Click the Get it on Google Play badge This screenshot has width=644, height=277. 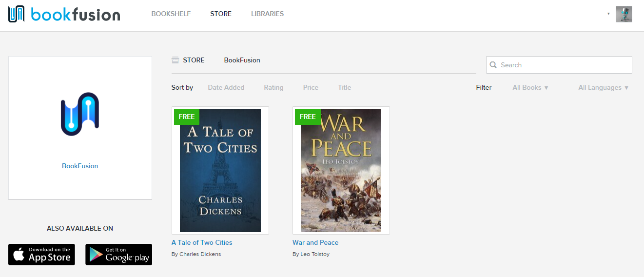click(x=118, y=255)
